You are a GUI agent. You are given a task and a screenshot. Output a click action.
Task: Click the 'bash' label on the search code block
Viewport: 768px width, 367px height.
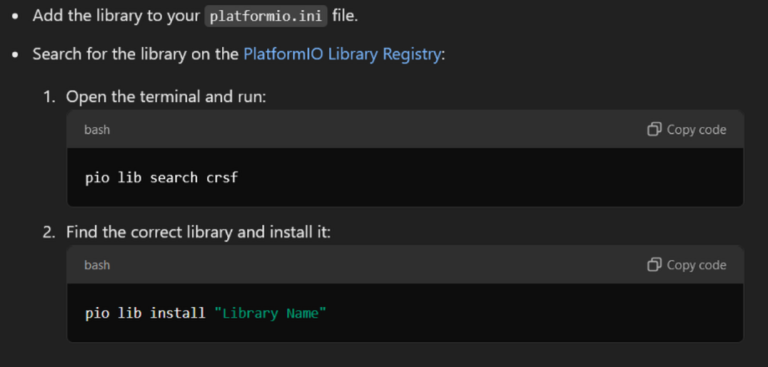click(x=97, y=129)
